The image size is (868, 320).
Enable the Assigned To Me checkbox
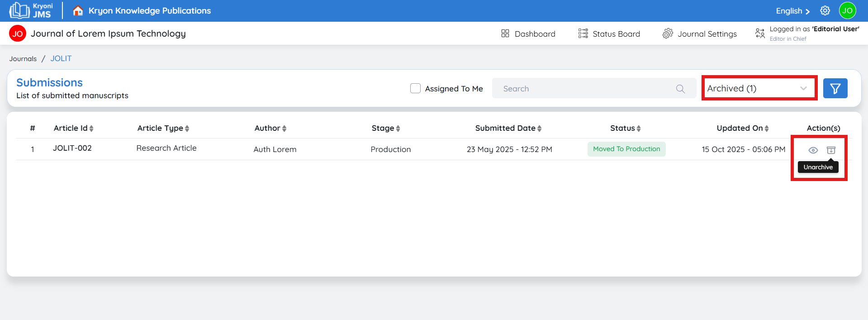(415, 88)
